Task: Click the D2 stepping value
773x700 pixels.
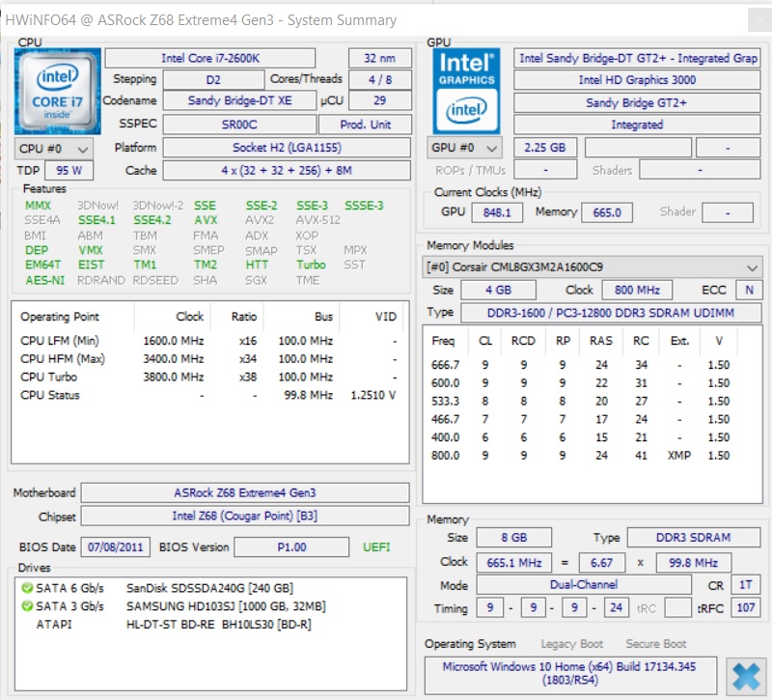Action: coord(213,80)
